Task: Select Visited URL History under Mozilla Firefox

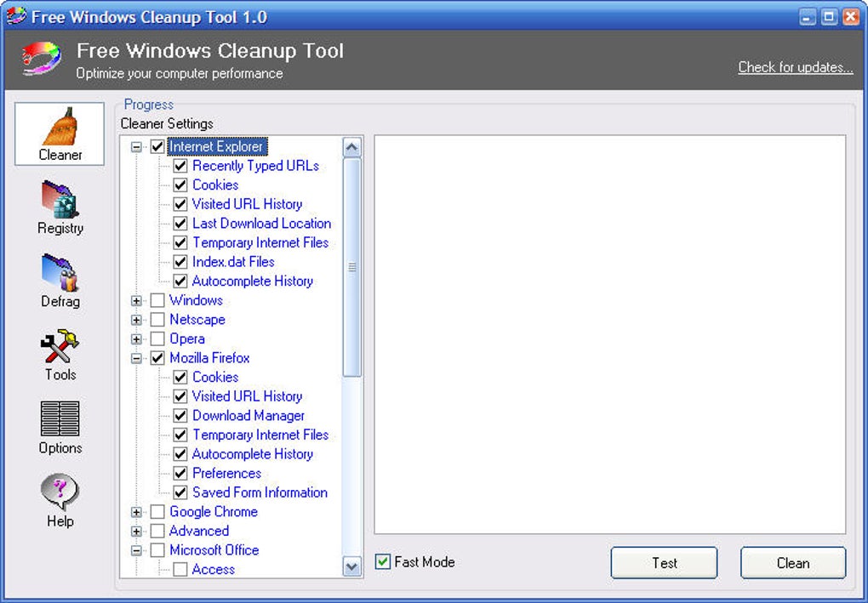Action: click(x=247, y=396)
